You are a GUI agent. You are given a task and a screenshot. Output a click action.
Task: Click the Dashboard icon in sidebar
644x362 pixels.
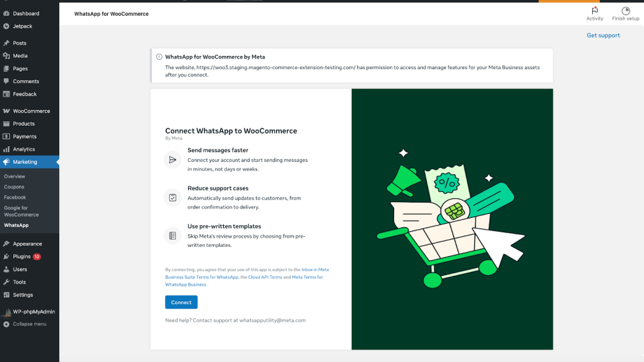click(x=7, y=13)
